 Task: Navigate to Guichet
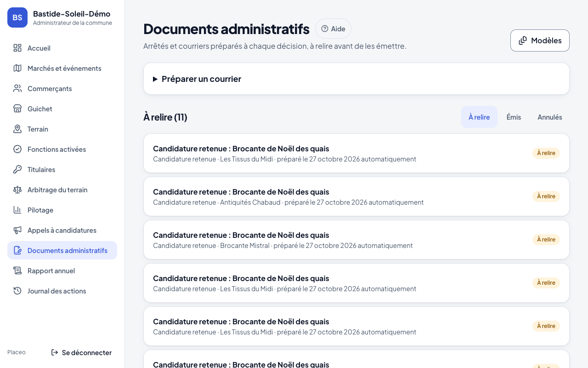pos(62,109)
